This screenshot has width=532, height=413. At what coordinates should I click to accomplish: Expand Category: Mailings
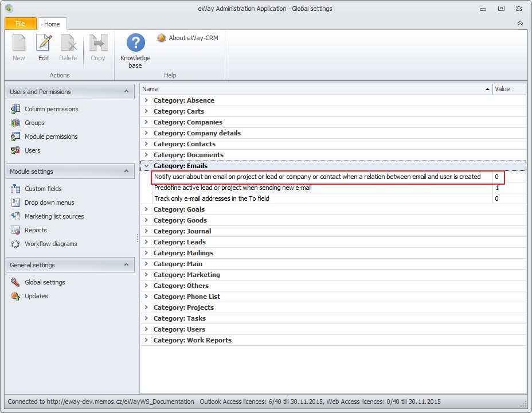pyautogui.click(x=146, y=252)
